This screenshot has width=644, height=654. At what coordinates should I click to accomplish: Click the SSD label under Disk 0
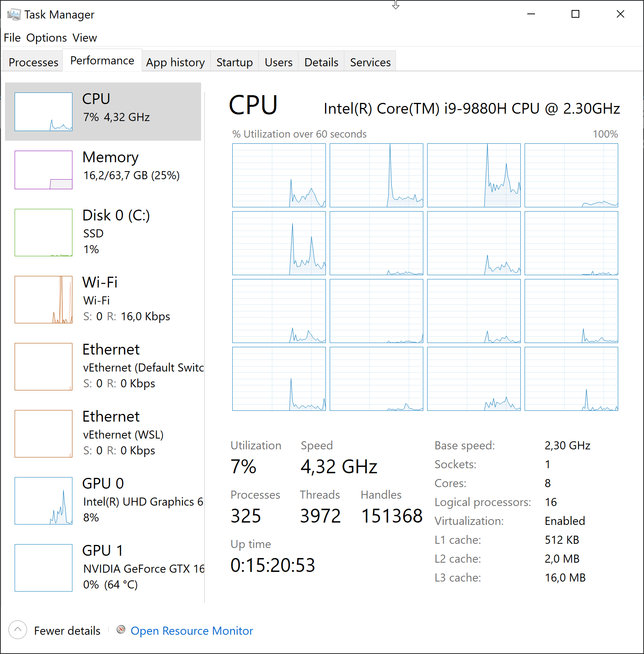tap(93, 234)
